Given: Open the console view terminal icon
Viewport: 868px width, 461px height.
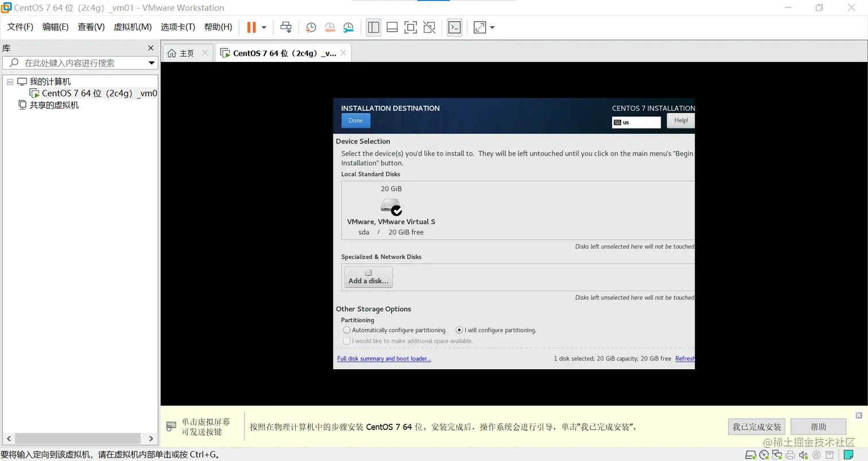Looking at the screenshot, I should click(455, 27).
